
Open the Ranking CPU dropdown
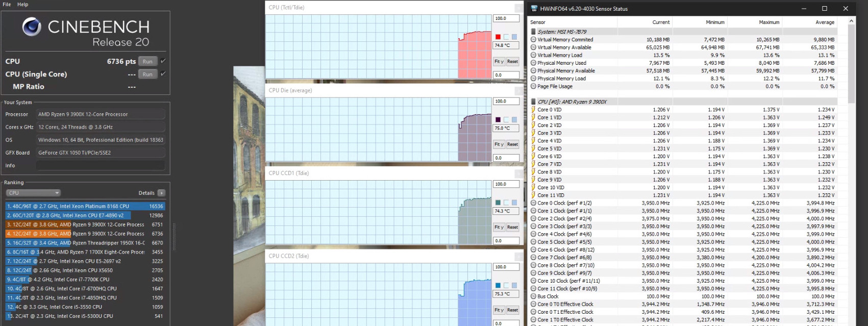point(33,193)
